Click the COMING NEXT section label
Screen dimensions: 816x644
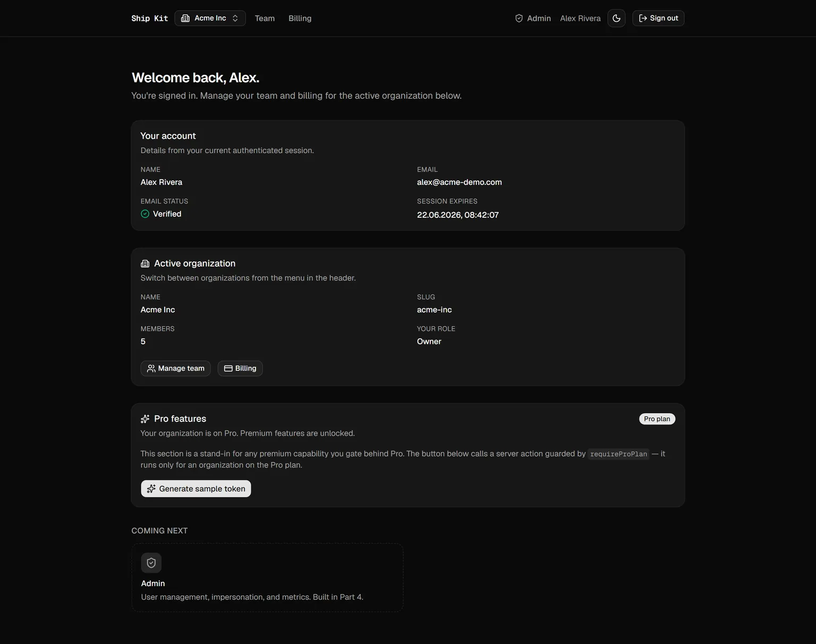point(159,531)
